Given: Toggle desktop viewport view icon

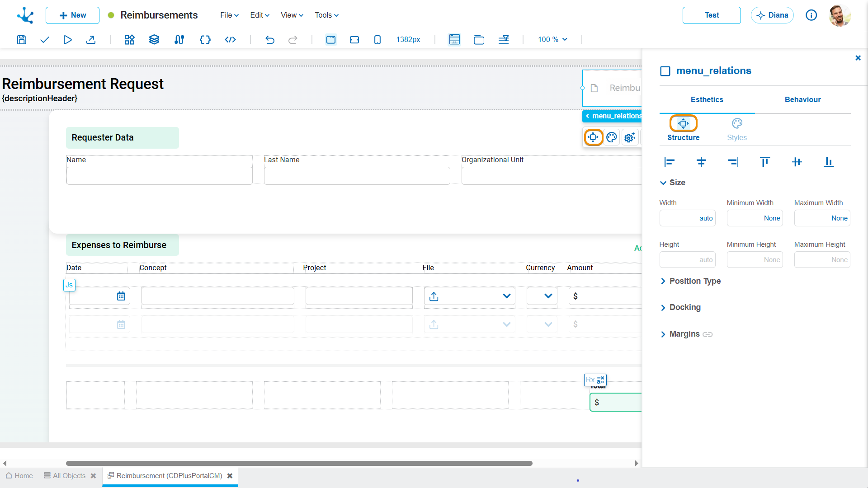Looking at the screenshot, I should (331, 40).
